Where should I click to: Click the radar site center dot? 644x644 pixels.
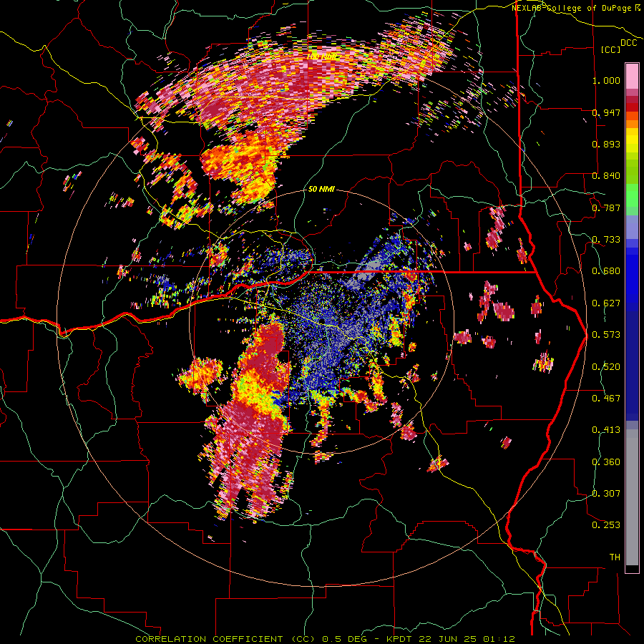[321, 321]
